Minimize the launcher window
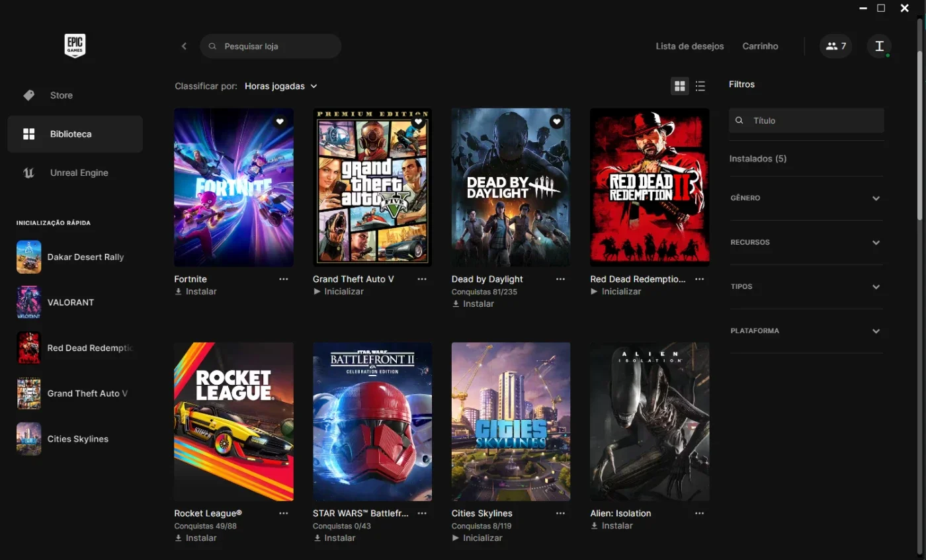 (863, 8)
